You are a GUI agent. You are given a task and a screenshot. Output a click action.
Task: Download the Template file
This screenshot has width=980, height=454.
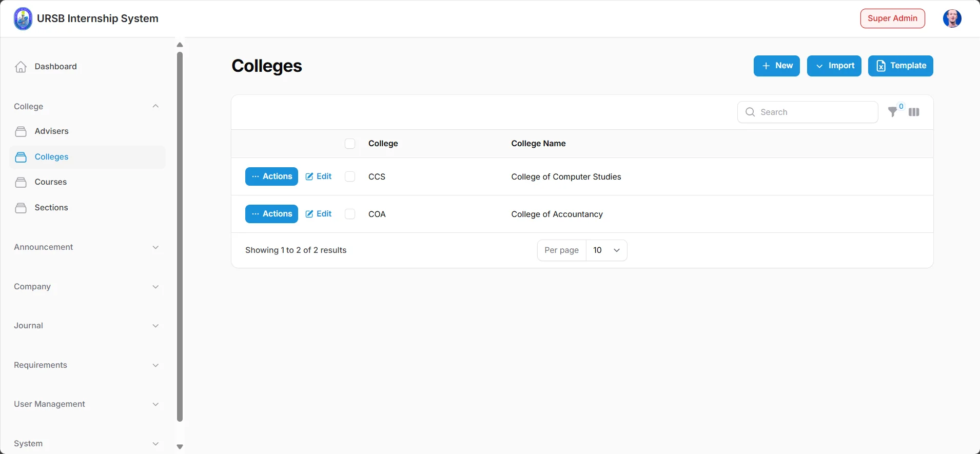[900, 66]
